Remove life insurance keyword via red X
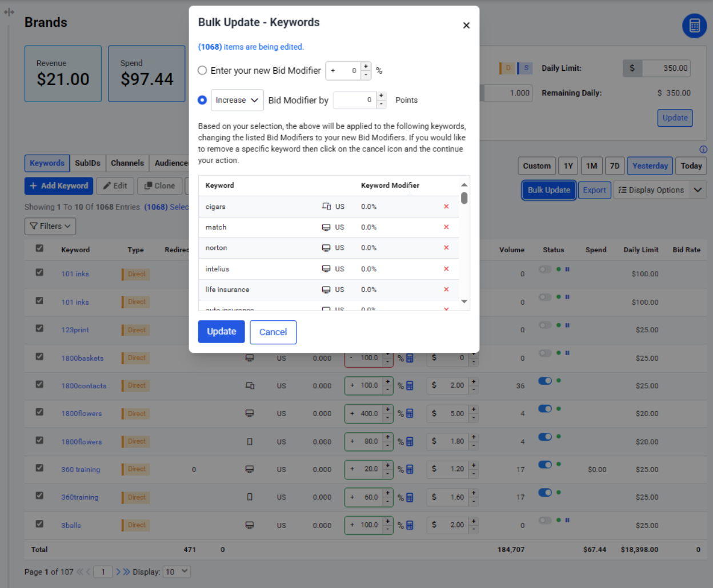The image size is (713, 588). (x=446, y=289)
